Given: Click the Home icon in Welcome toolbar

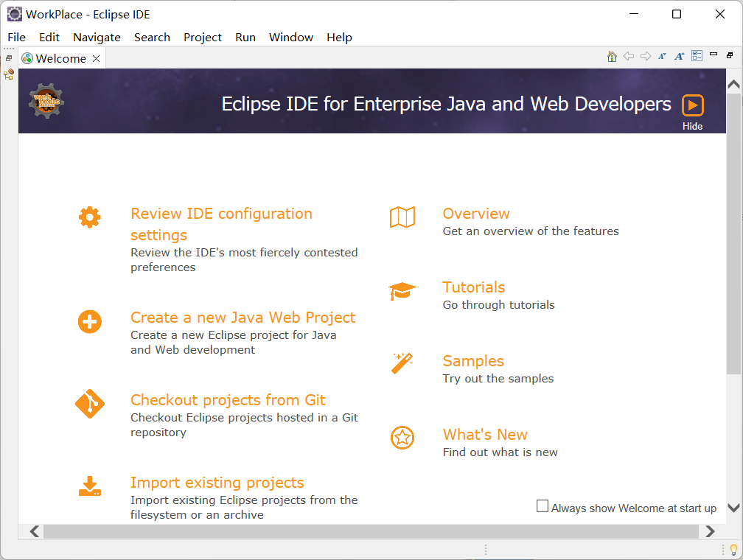Looking at the screenshot, I should (612, 57).
